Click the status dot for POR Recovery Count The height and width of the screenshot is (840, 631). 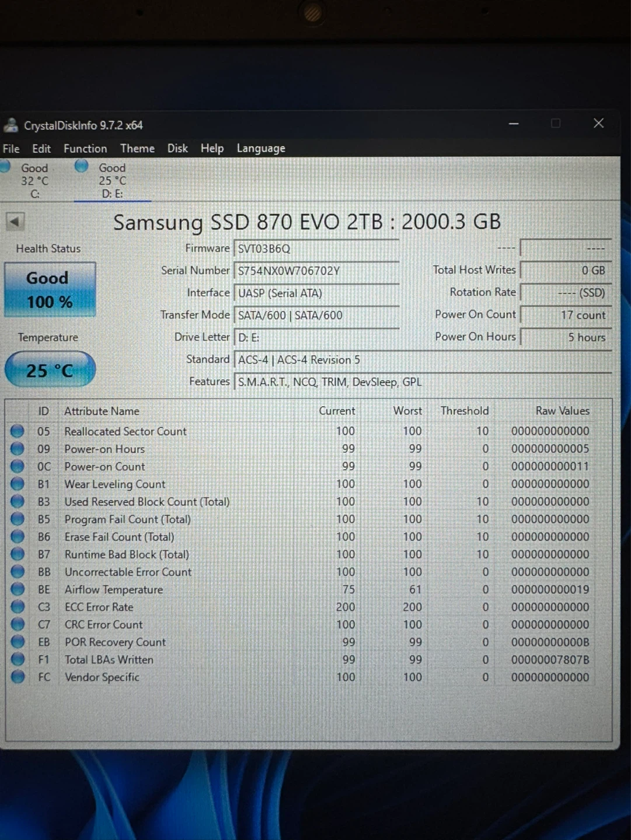tap(18, 641)
